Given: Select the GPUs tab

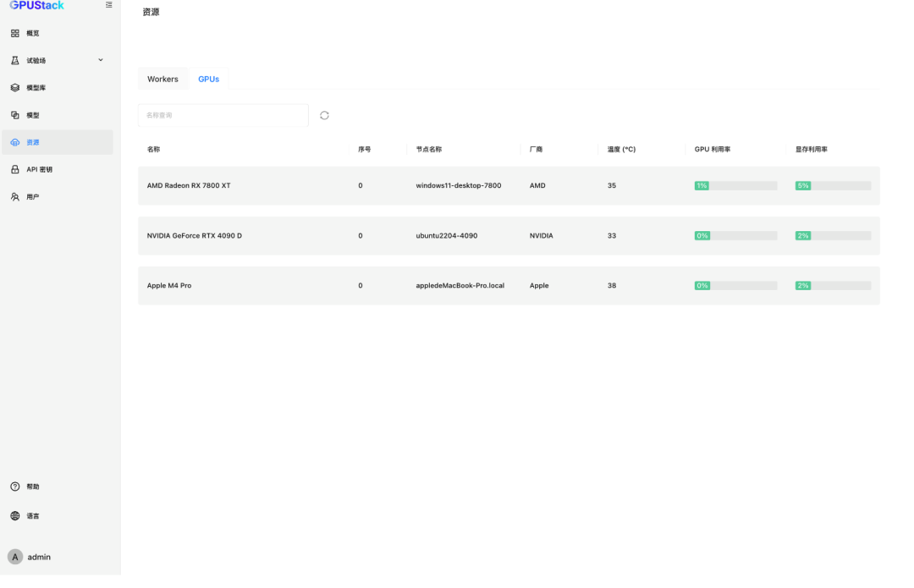Looking at the screenshot, I should [x=208, y=80].
